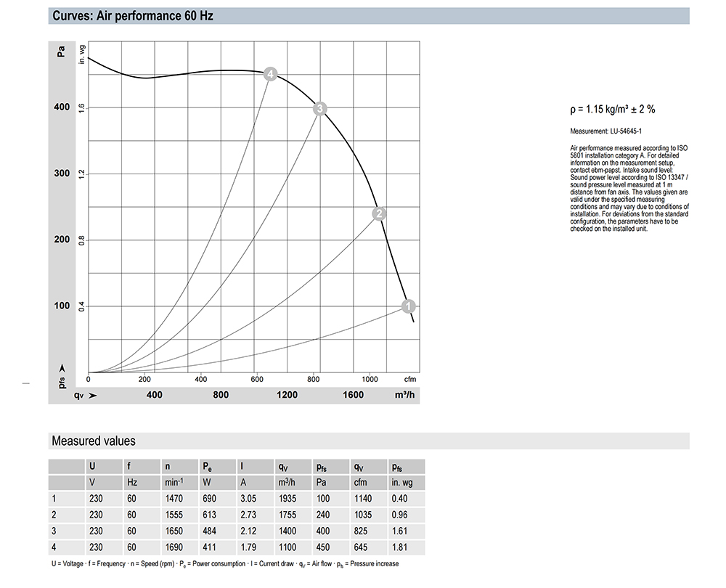The image size is (726, 588).
Task: Click power value 411 in row 4
Action: click(x=209, y=547)
